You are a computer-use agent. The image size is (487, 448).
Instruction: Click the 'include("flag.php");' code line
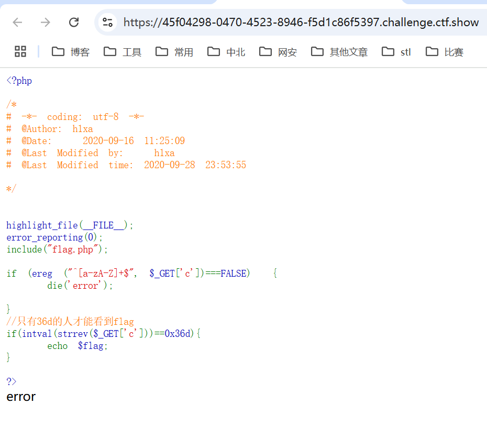click(57, 249)
